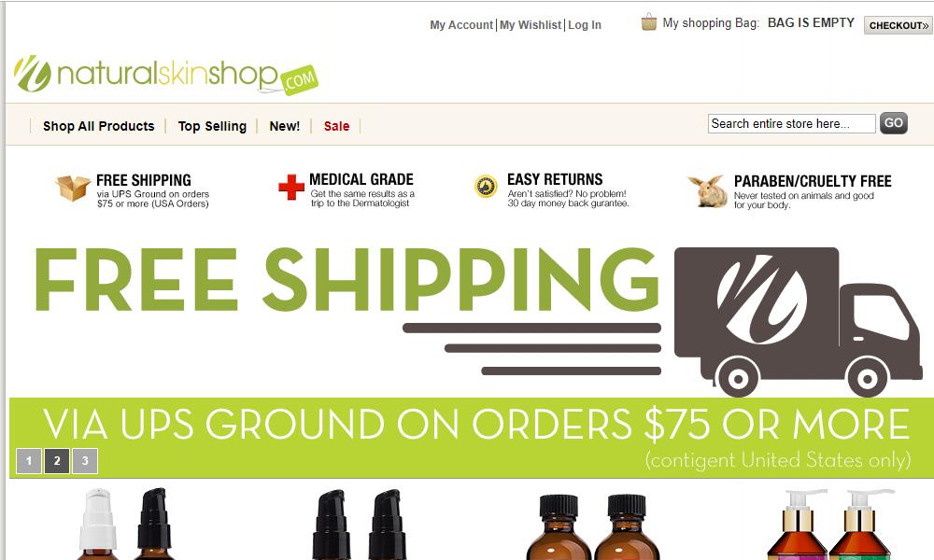Screen dimensions: 934x560
Task: Click the free shipping cardboard box icon
Action: click(x=73, y=188)
